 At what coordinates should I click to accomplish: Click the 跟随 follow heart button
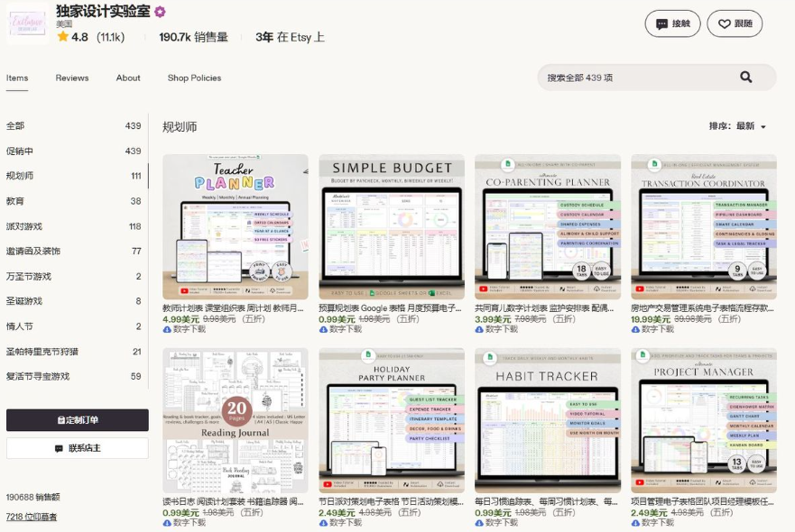pos(735,23)
